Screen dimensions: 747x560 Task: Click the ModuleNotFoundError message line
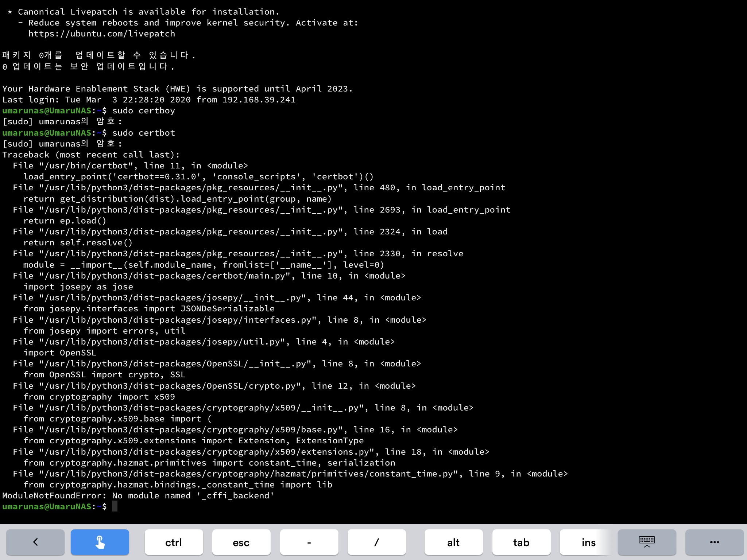pyautogui.click(x=138, y=496)
